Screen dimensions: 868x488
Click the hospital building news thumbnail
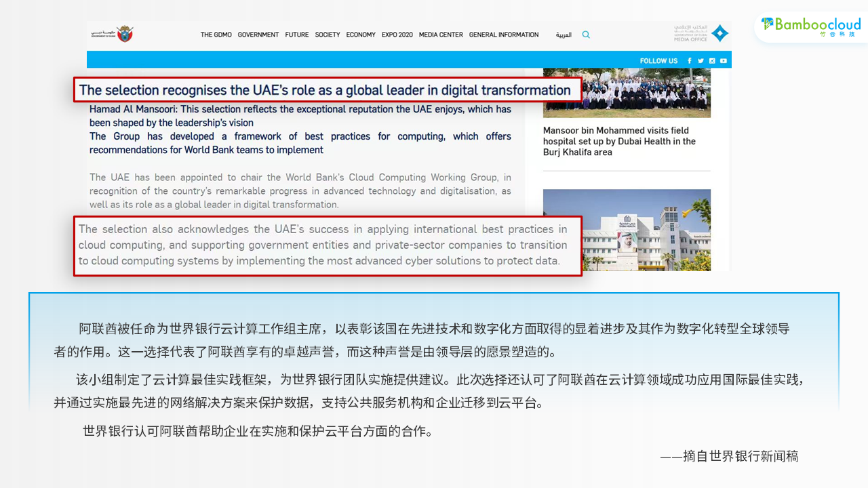pos(627,230)
